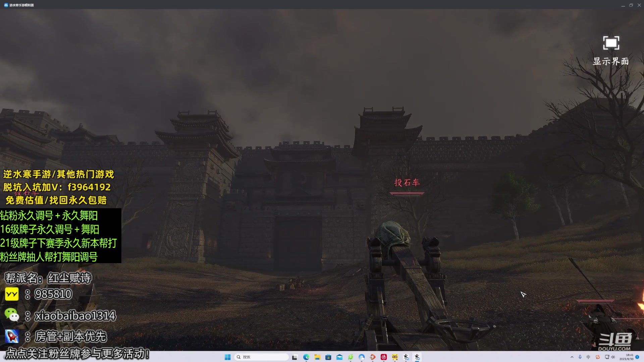Open first 逆水寒 game icon on taskbar
The image size is (644, 362).
(406, 357)
